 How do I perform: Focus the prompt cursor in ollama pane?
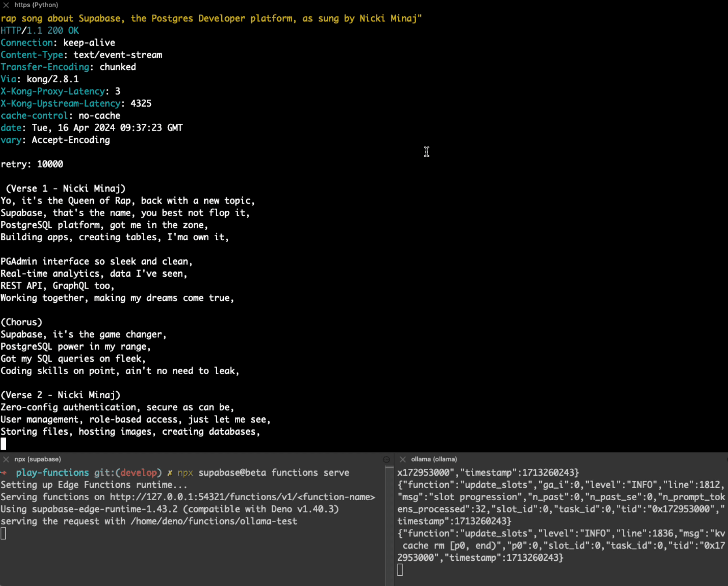click(x=400, y=570)
